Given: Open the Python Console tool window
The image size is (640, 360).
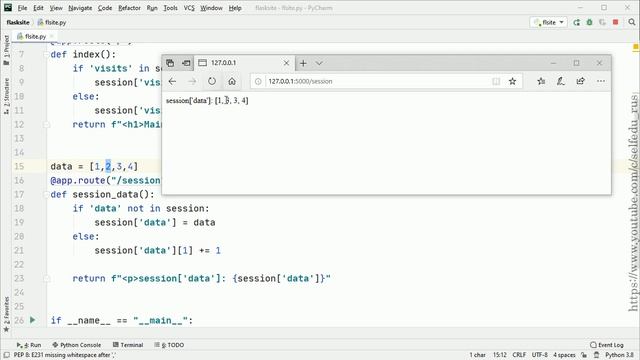Looking at the screenshot, I should coord(77,345).
